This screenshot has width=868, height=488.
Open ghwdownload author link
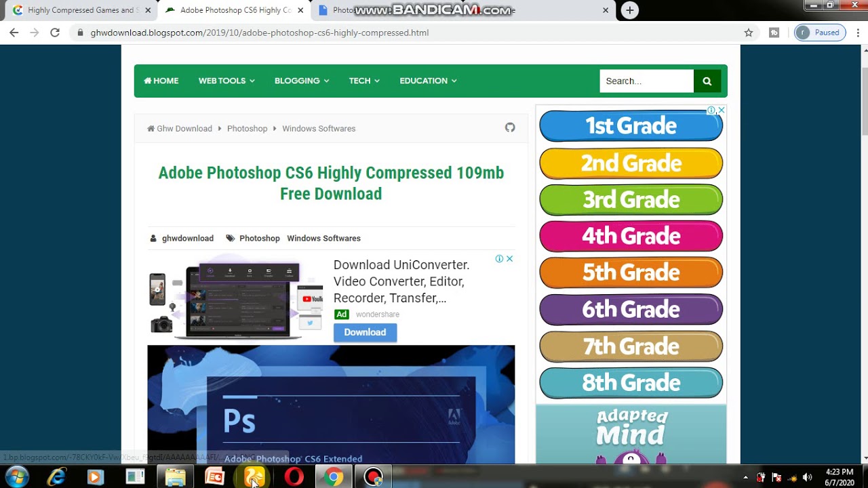[188, 238]
